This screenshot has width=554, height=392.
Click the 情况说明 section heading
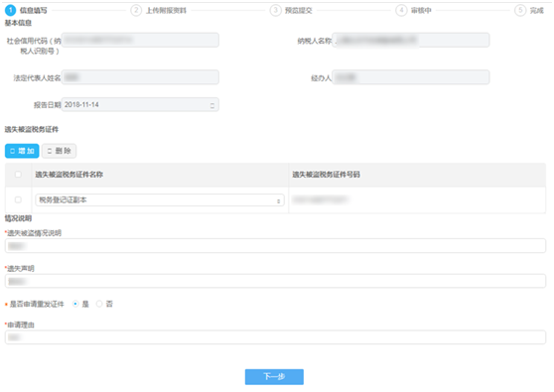point(18,218)
